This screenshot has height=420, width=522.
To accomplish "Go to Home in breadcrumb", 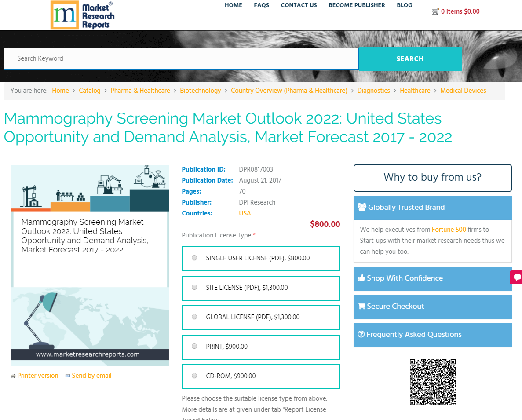I will (60, 91).
